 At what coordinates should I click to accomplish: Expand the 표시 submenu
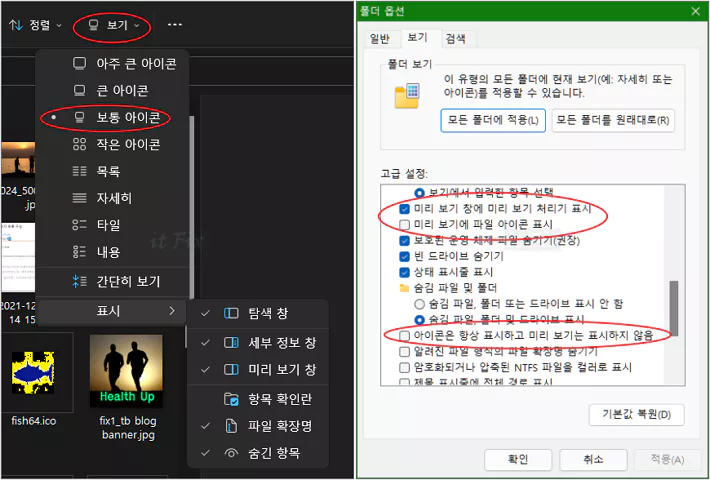point(112,311)
